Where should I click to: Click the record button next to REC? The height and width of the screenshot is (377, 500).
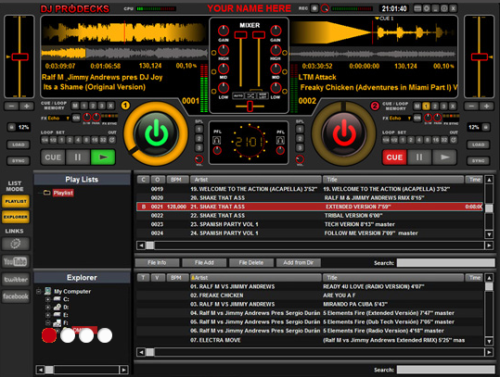(314, 8)
